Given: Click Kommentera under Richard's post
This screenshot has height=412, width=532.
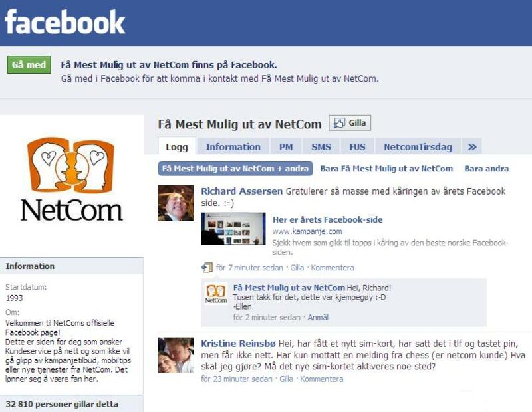Looking at the screenshot, I should pos(332,268).
